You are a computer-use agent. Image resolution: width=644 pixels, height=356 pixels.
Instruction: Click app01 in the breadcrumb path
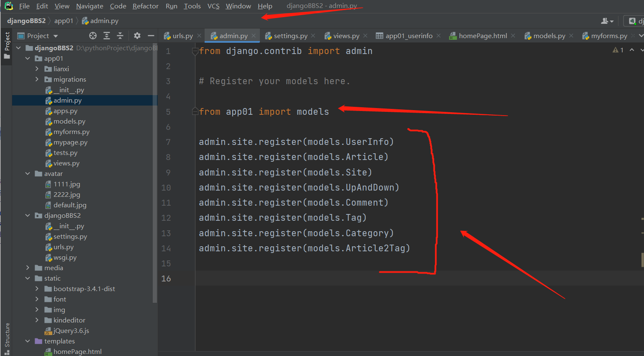click(64, 21)
